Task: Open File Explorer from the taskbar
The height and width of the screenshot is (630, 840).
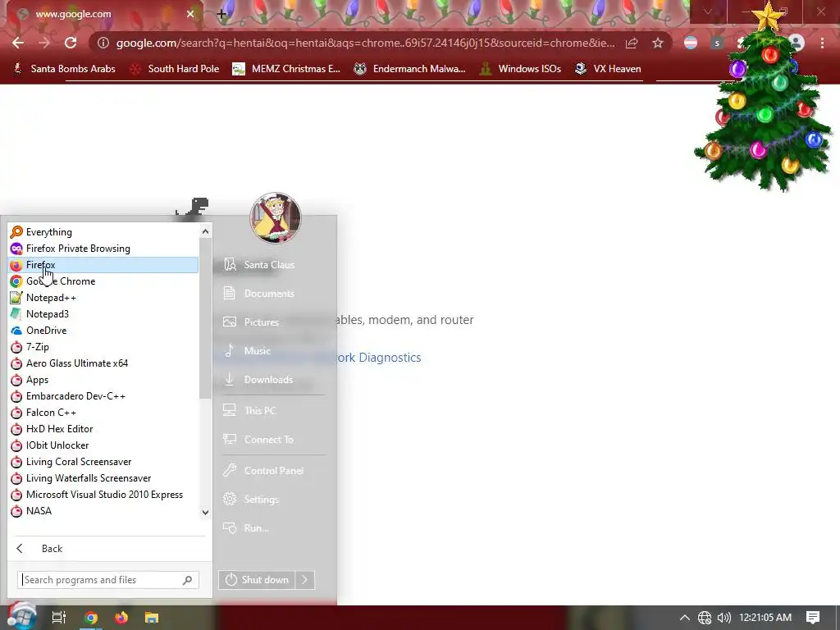Action: (x=152, y=618)
